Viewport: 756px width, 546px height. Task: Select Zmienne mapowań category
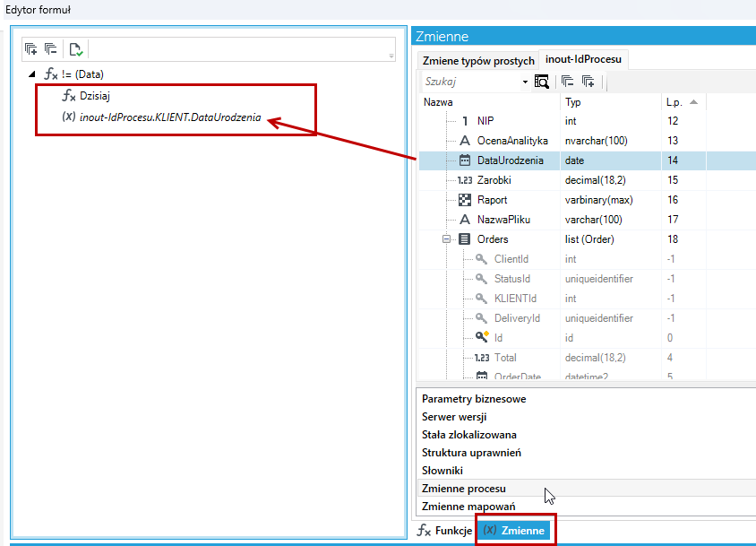[468, 507]
